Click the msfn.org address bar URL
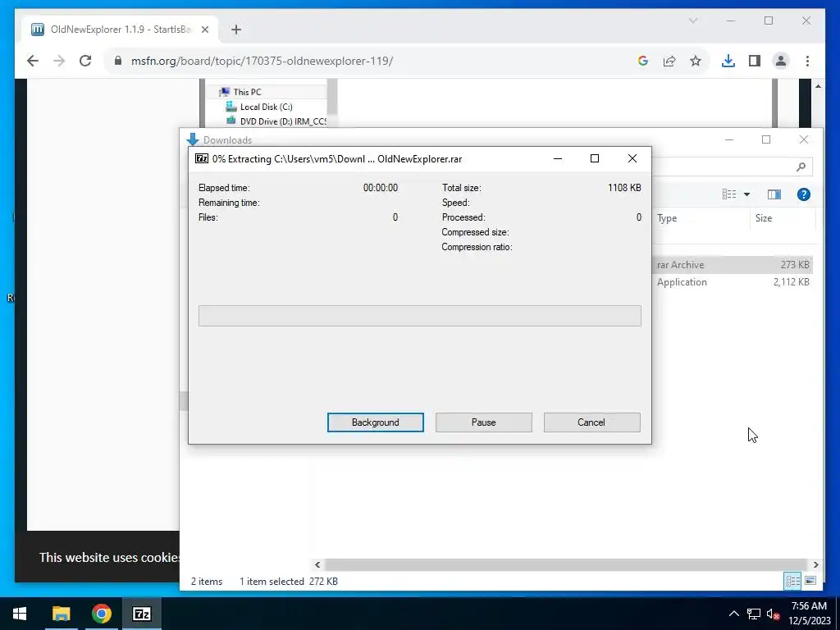Viewport: 840px width, 630px height. [x=262, y=61]
